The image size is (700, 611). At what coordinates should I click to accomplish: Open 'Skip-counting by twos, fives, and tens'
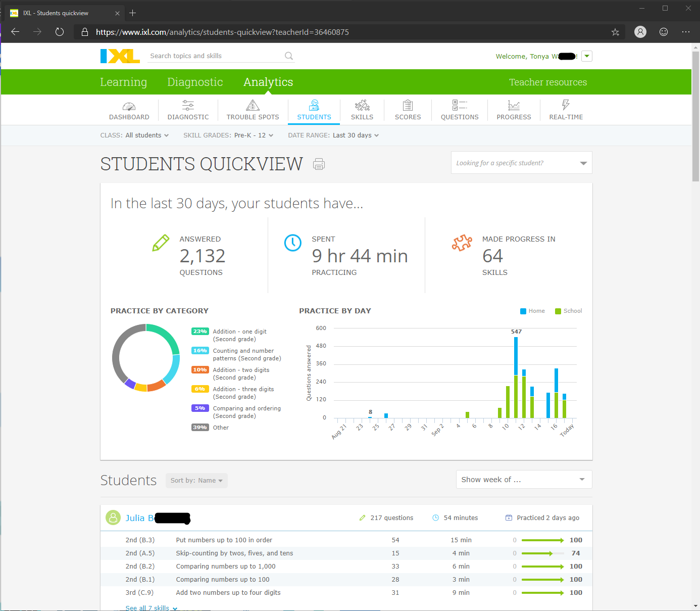pos(234,553)
